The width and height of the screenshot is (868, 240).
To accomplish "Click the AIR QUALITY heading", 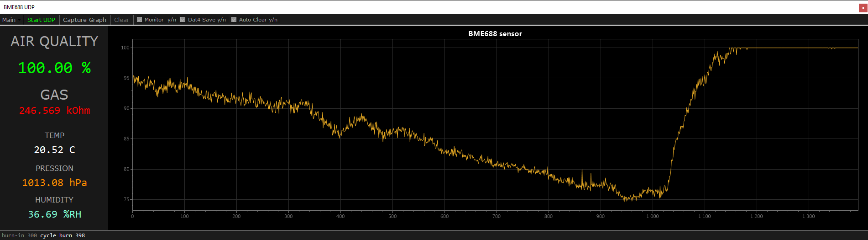I will 54,41.
